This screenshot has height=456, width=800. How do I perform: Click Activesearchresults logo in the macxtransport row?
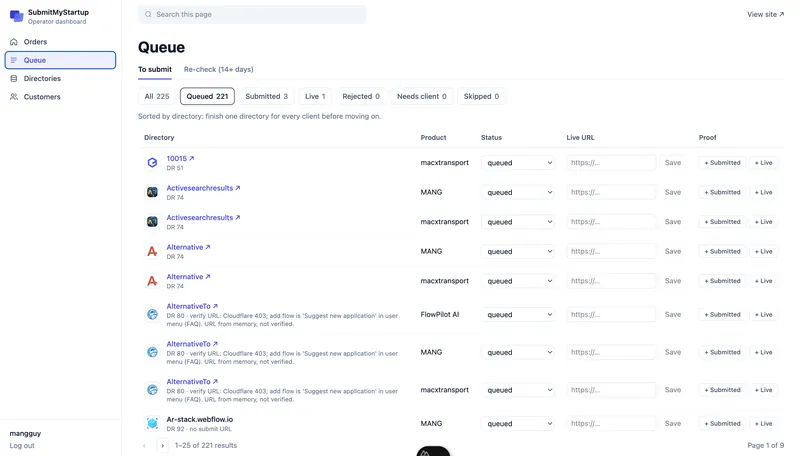pyautogui.click(x=152, y=222)
